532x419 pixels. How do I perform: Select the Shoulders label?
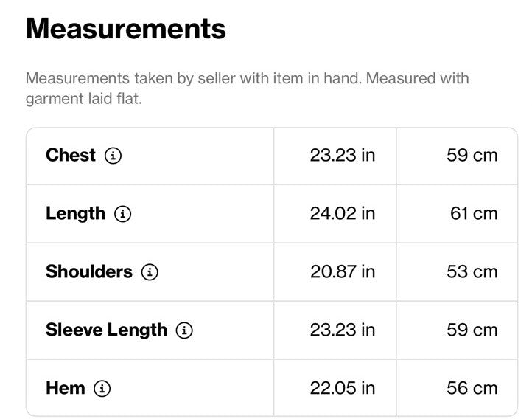click(89, 271)
